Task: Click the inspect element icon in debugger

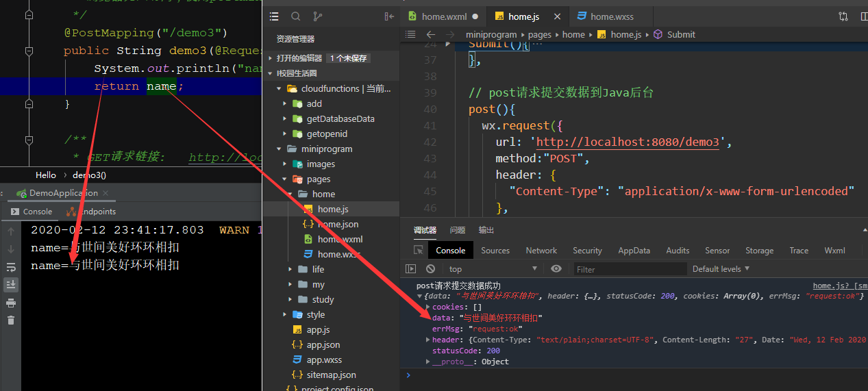Action: (x=418, y=250)
